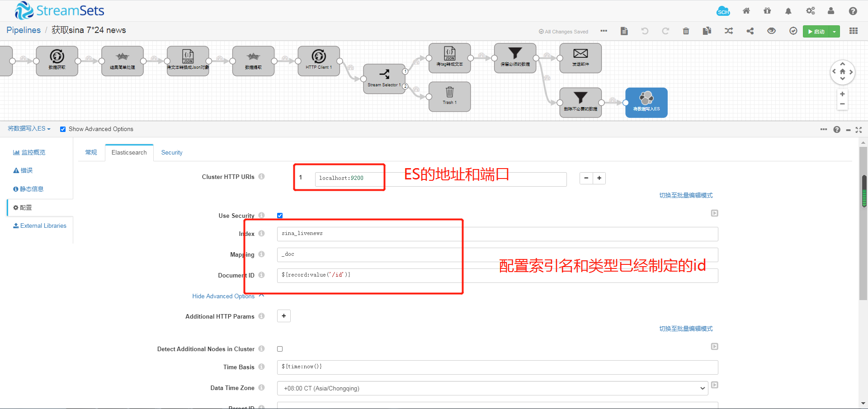Select the 发送邮件 email stage
This screenshot has width=868, height=409.
point(580,57)
